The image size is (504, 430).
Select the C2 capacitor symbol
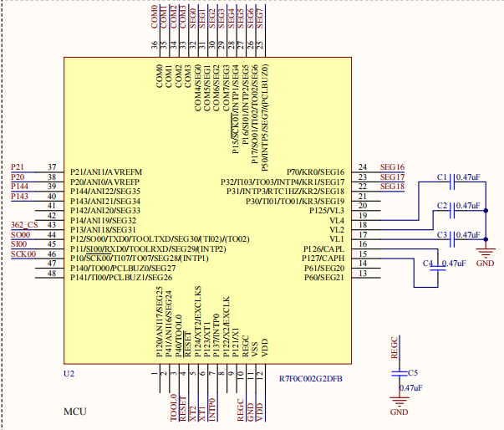click(x=452, y=210)
